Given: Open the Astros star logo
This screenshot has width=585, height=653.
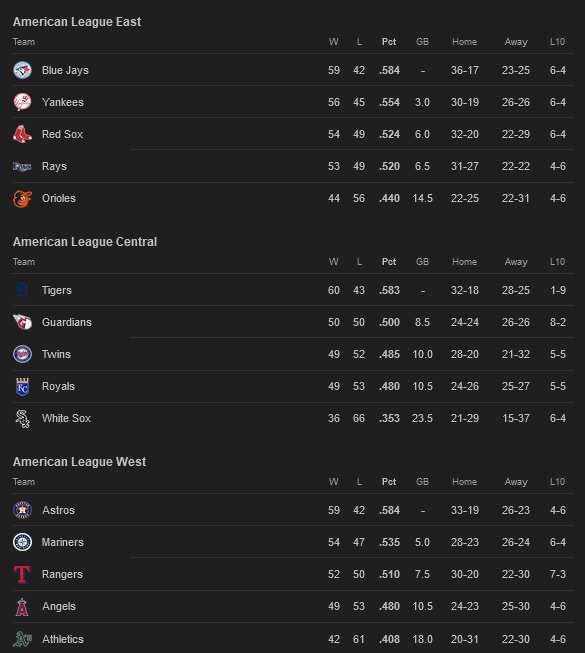Looking at the screenshot, I should [22, 510].
